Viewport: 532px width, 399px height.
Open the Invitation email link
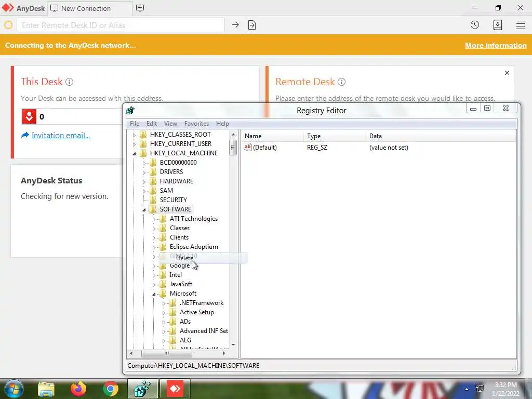[61, 136]
